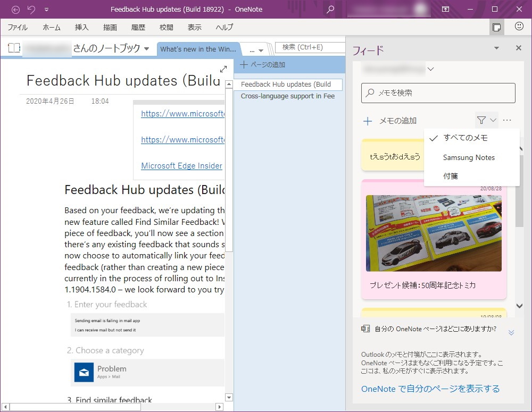Click heading 1. Enter your feedback
This screenshot has width=532, height=412.
(x=107, y=305)
